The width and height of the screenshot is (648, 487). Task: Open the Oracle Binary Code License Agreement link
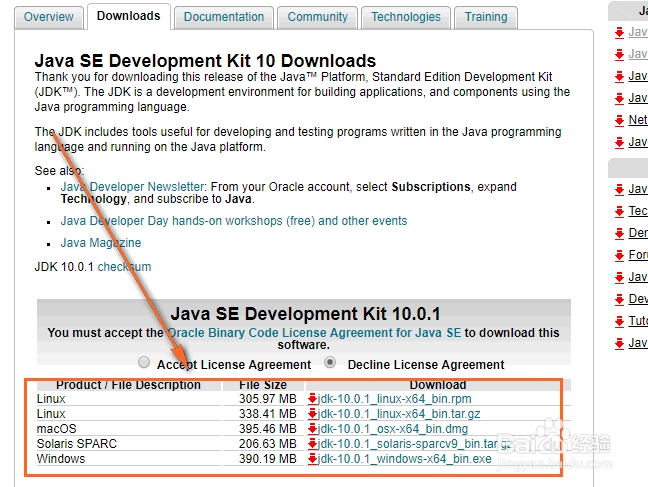point(314,333)
